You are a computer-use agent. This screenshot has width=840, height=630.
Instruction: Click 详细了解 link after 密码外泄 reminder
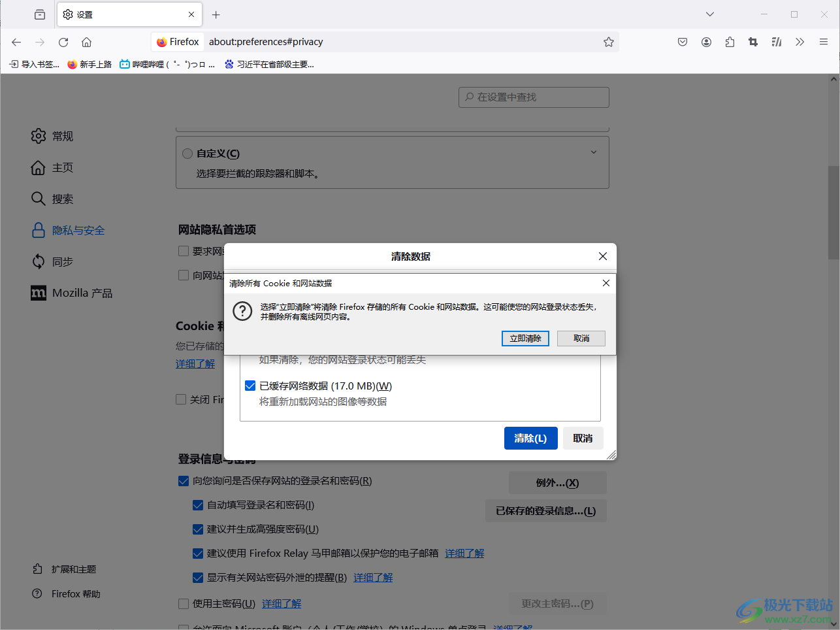(373, 578)
